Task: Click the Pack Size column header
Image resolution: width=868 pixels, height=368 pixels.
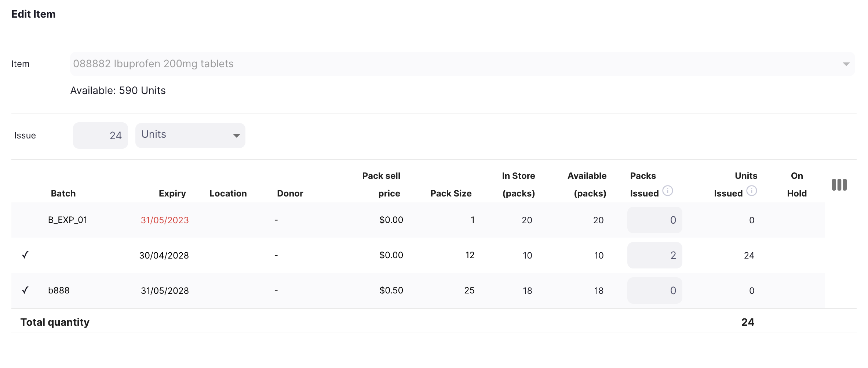Action: [451, 194]
